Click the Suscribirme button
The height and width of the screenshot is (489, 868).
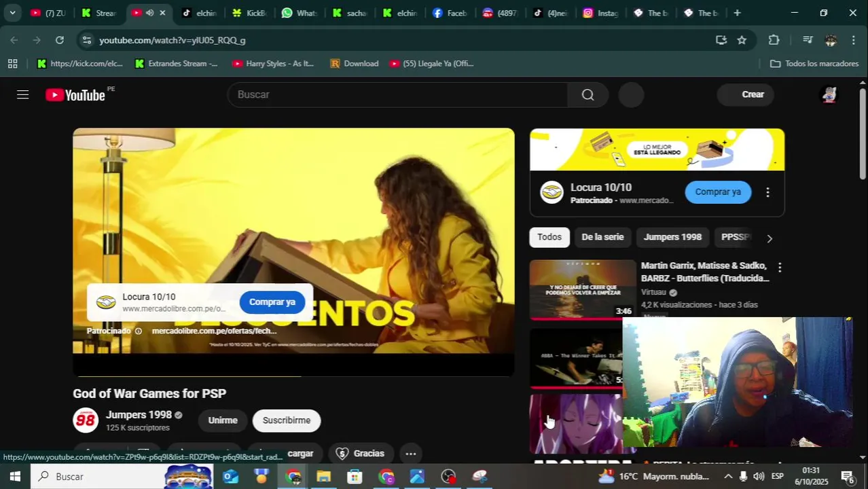[287, 420]
